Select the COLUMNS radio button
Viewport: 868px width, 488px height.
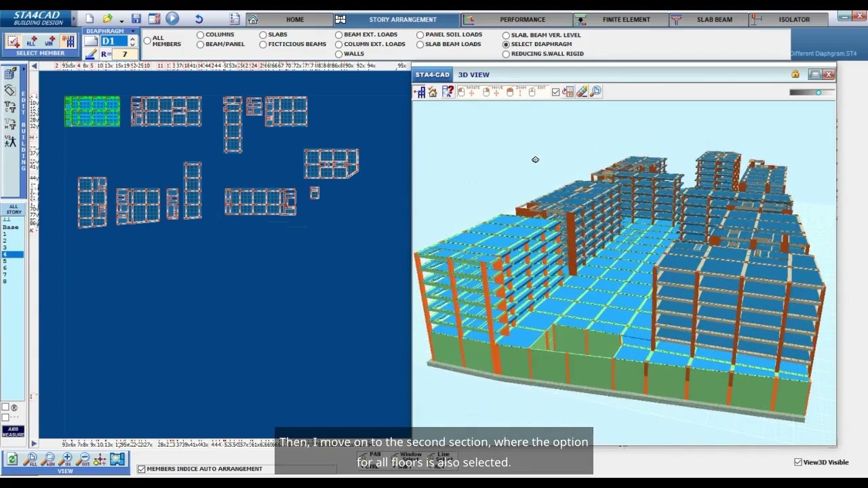[x=200, y=35]
